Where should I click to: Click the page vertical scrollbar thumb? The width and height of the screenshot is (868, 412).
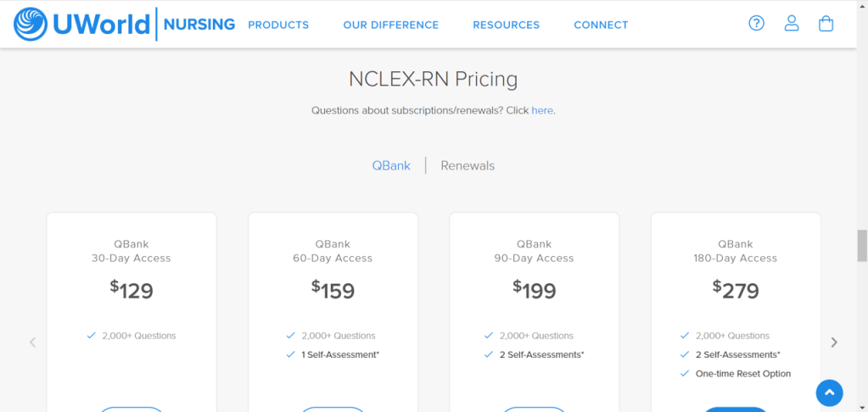862,246
